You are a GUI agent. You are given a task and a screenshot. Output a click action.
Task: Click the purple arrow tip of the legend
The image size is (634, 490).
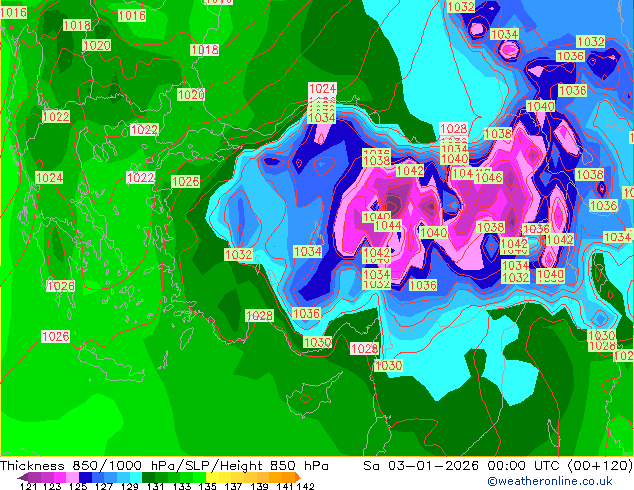(22, 477)
